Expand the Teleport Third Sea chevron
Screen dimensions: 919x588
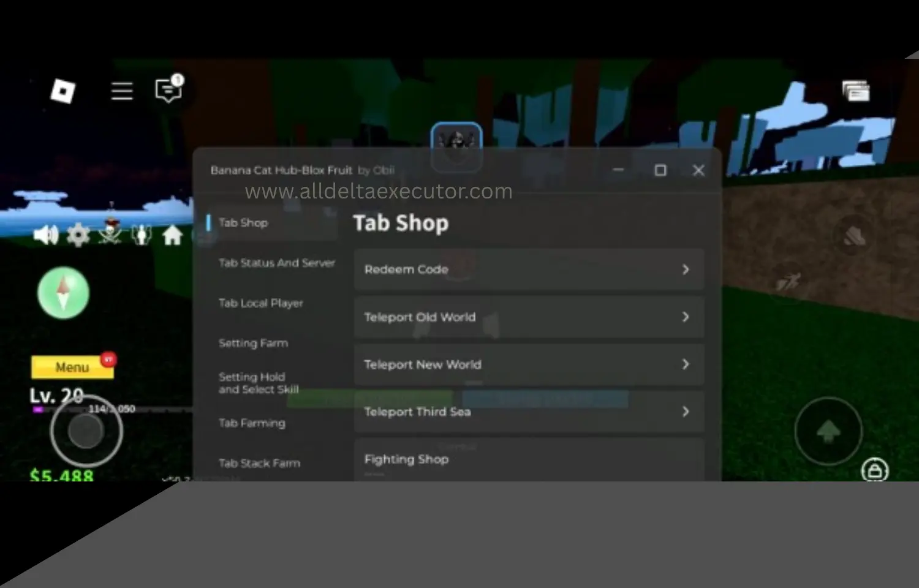pyautogui.click(x=686, y=412)
